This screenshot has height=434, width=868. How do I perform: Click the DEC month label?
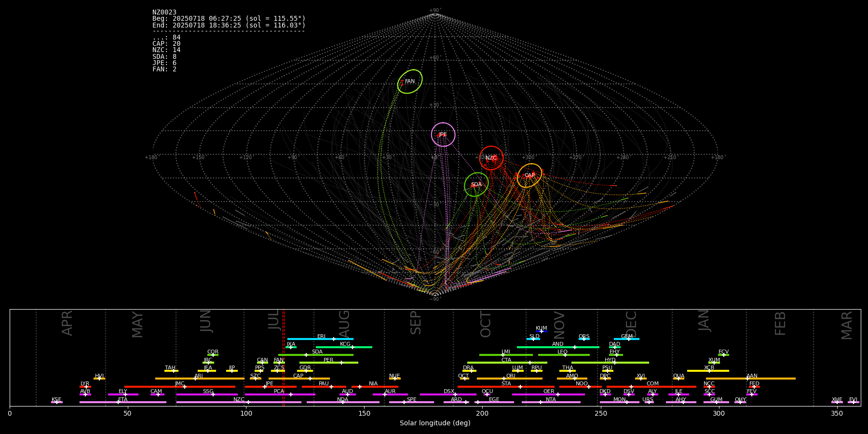point(632,325)
